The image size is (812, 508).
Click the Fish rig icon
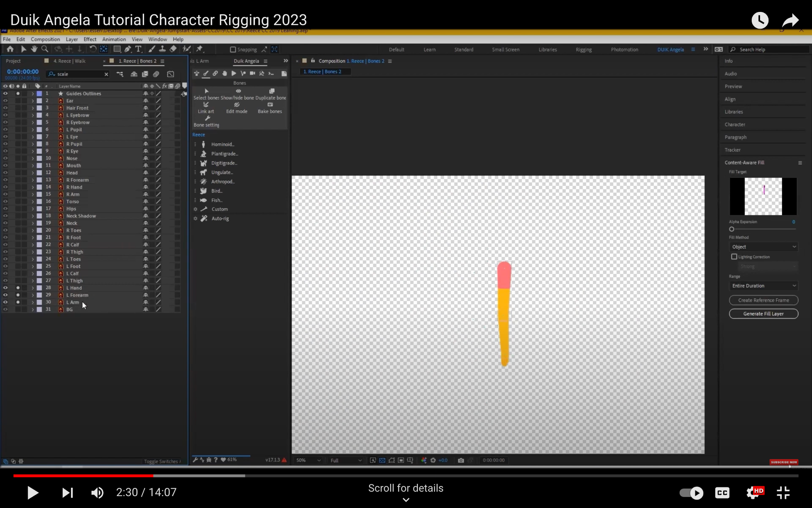pos(203,200)
